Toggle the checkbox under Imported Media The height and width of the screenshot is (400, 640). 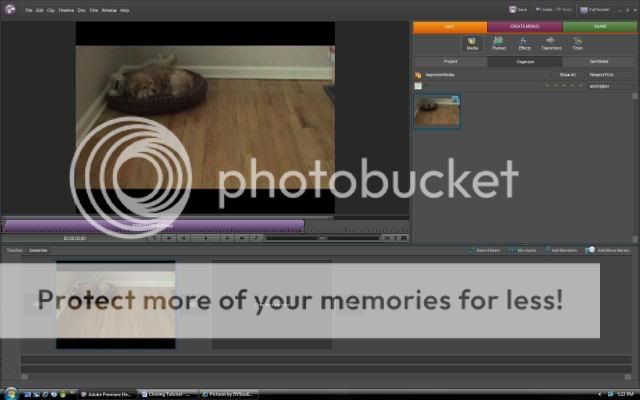(418, 86)
